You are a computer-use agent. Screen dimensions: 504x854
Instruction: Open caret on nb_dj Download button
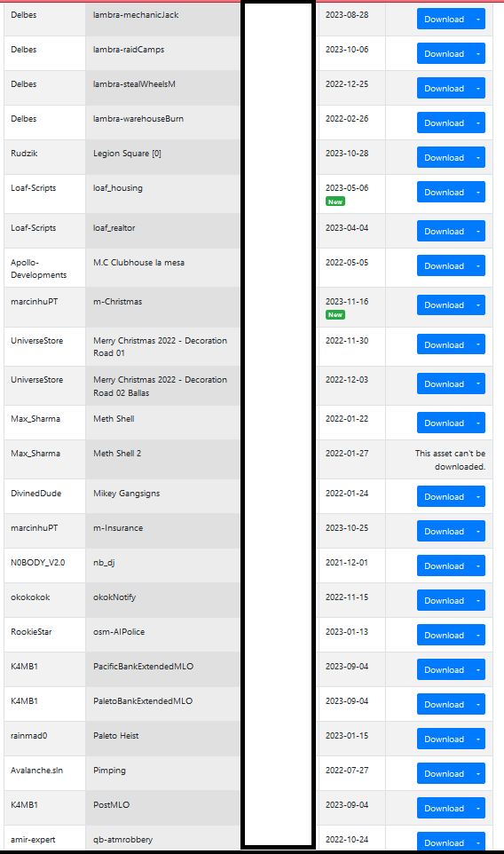pyautogui.click(x=478, y=566)
